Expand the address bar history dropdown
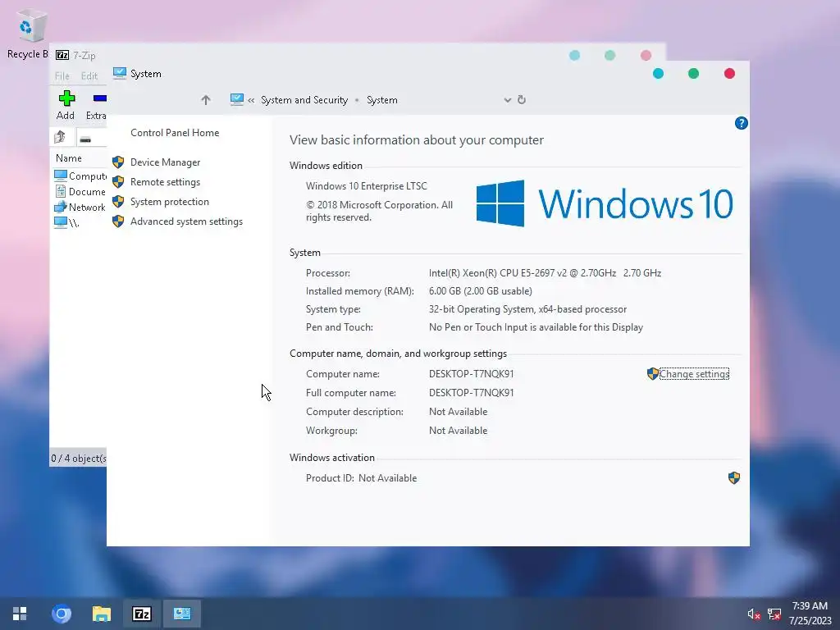The image size is (840, 630). click(507, 100)
